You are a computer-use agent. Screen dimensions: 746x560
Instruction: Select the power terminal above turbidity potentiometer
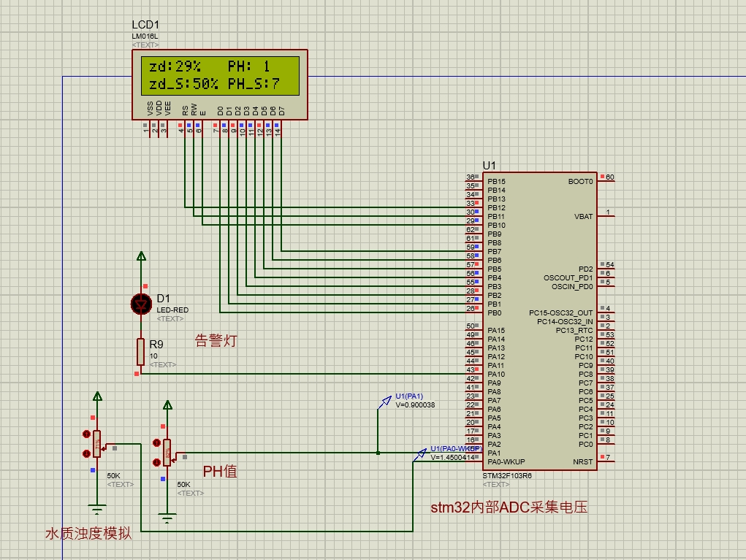click(x=97, y=396)
